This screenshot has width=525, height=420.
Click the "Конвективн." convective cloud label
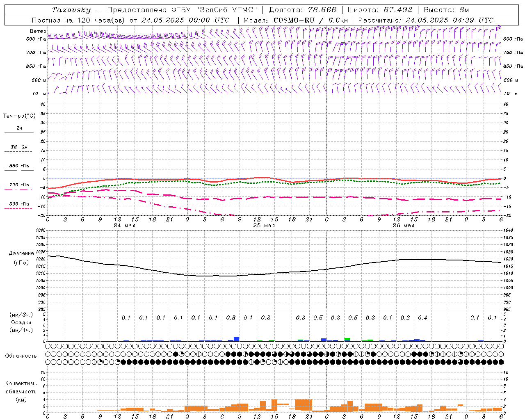coord(21,383)
